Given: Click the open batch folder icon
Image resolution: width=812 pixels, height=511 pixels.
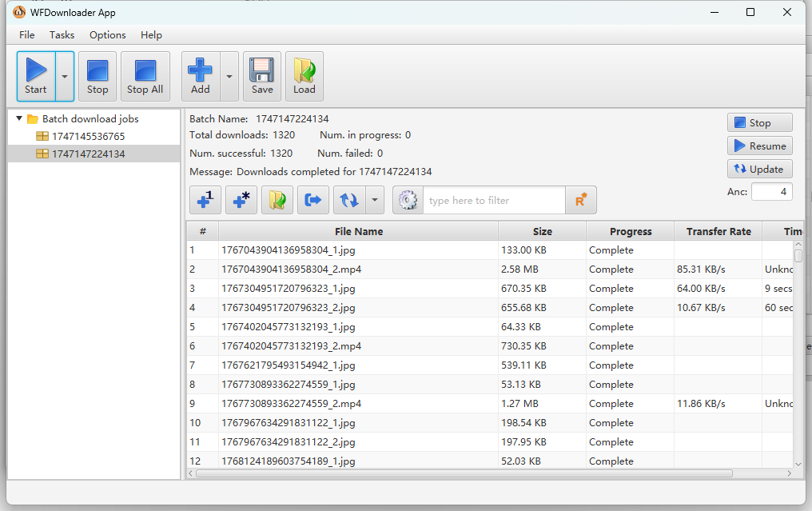Looking at the screenshot, I should (x=277, y=200).
